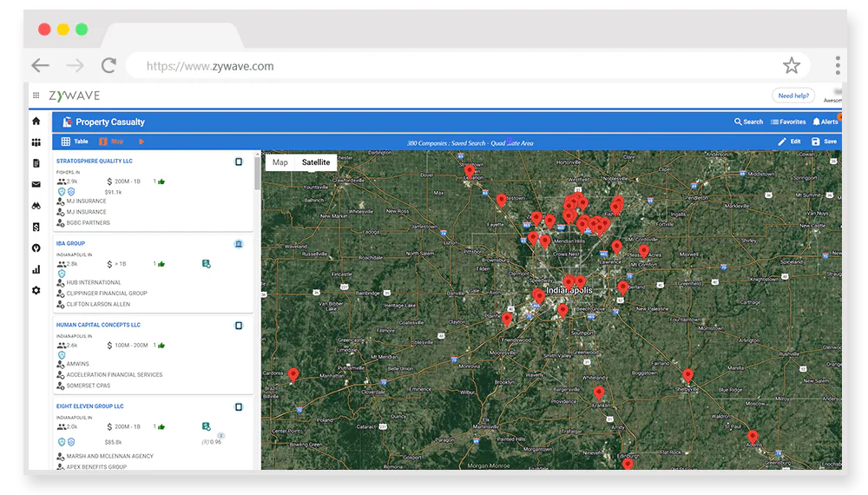
Task: Click the Edit button
Action: [x=789, y=142]
